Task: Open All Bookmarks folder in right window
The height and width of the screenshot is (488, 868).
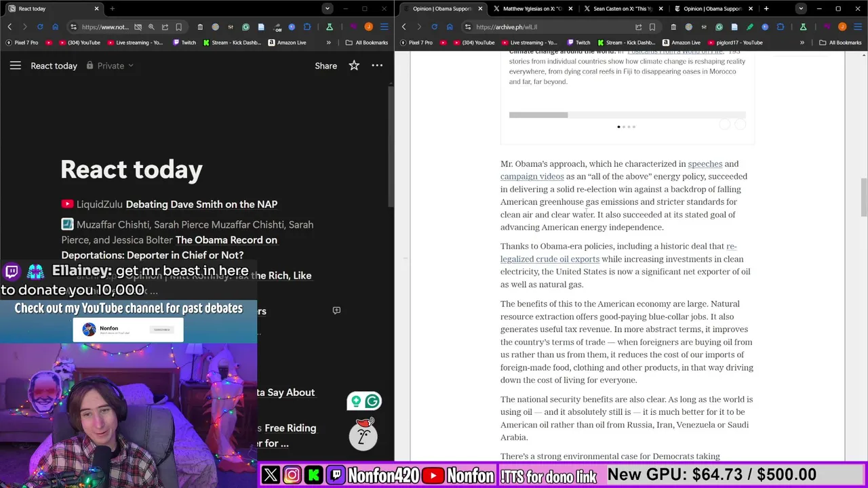Action: point(840,42)
